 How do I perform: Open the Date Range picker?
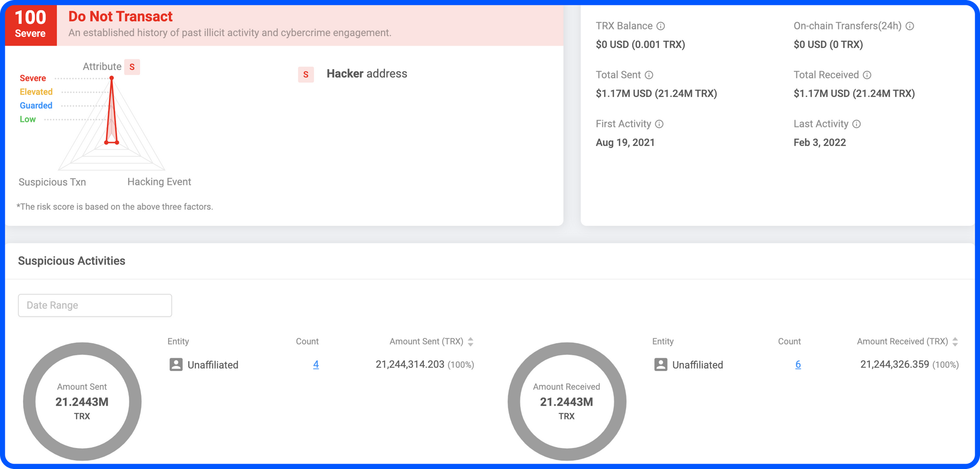(95, 305)
